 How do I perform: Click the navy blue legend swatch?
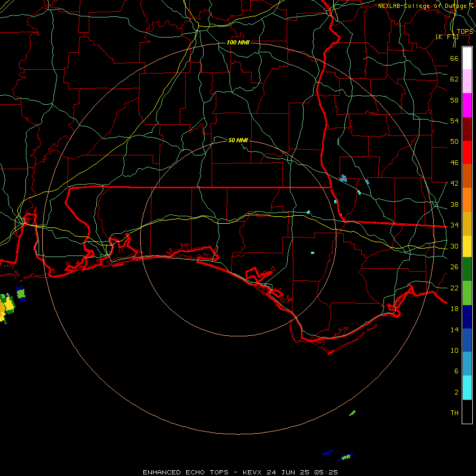click(x=467, y=317)
